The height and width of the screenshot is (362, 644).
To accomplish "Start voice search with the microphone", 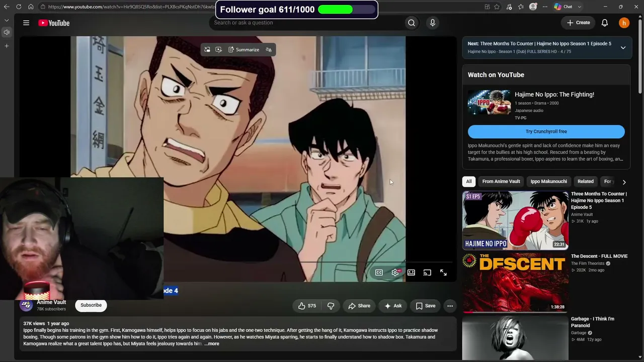I will click(x=432, y=23).
